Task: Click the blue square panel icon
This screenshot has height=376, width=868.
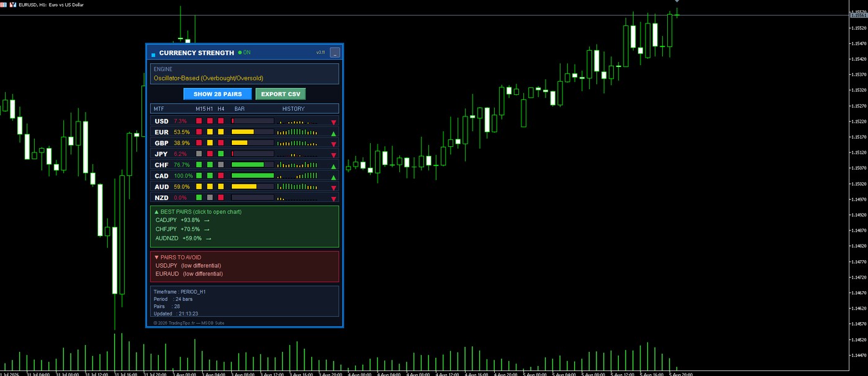Action: [x=153, y=55]
